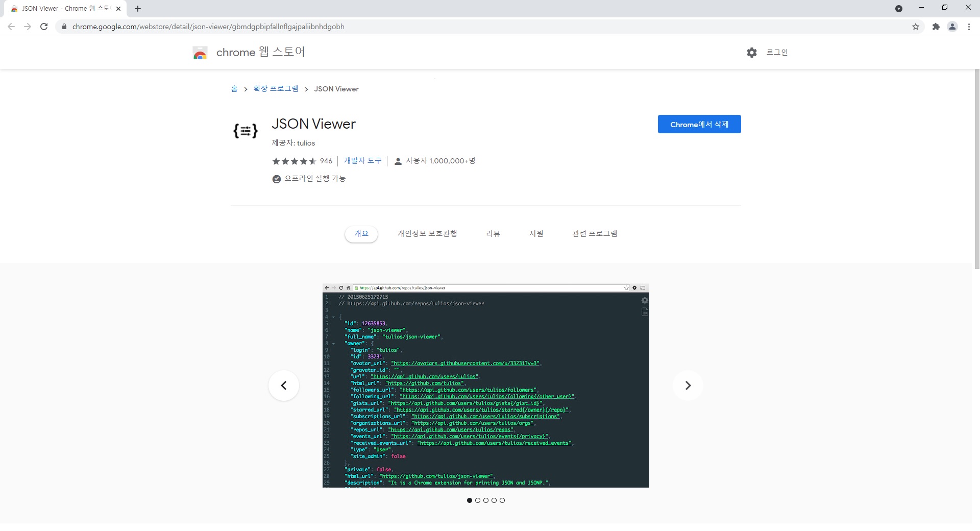
Task: Select the first carousel dot
Action: coord(470,500)
